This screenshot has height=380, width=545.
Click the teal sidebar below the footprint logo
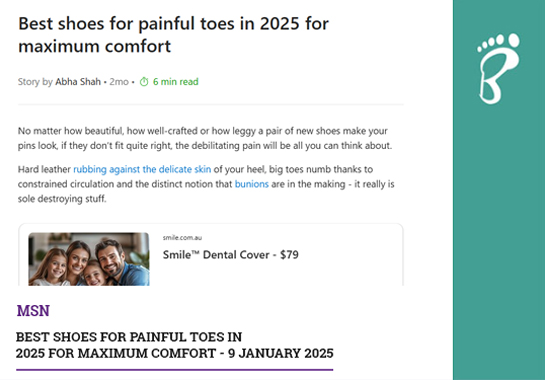(x=499, y=243)
